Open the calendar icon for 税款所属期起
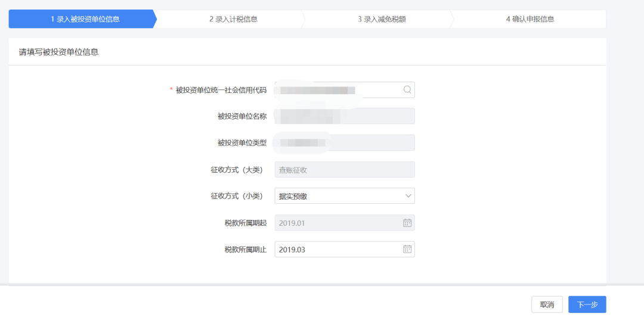The height and width of the screenshot is (320, 644). point(407,223)
